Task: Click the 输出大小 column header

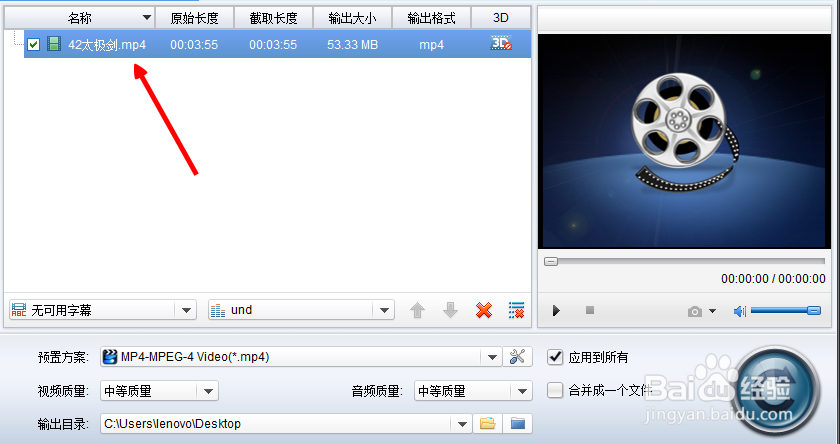Action: point(352,18)
